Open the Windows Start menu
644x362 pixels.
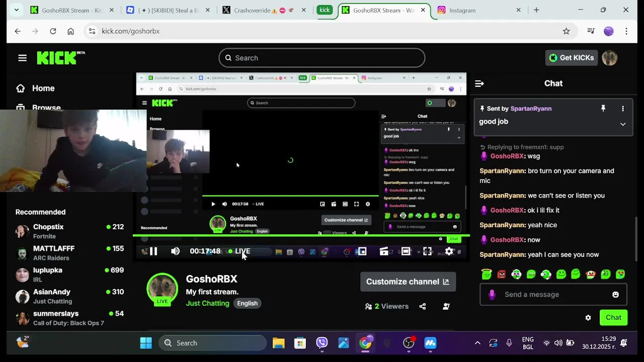pos(146,343)
